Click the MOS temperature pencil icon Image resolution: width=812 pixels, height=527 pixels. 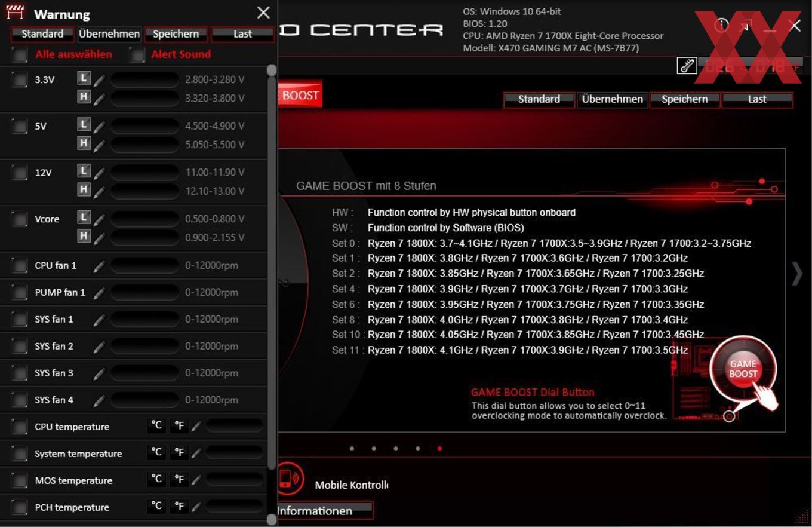click(196, 480)
